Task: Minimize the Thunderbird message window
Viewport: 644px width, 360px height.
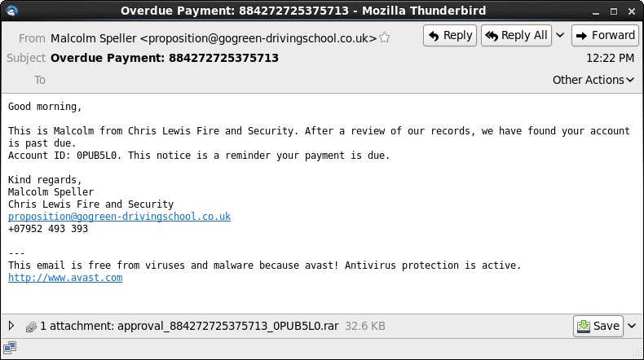Action: coord(596,11)
